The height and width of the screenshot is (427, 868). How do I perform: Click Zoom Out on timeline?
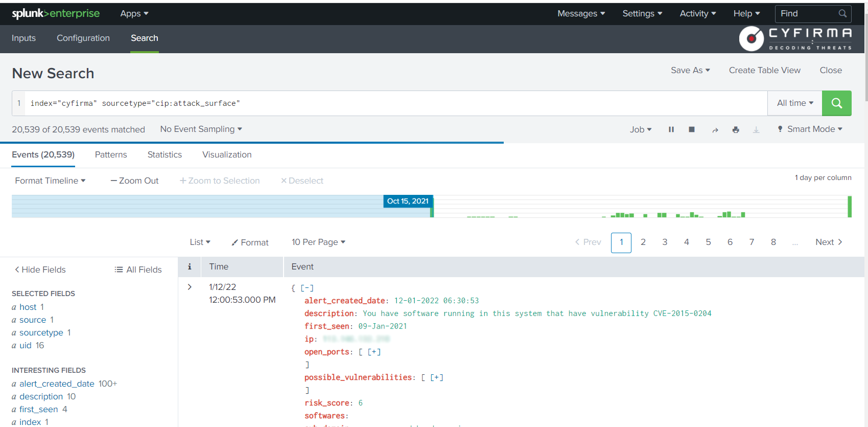[134, 181]
